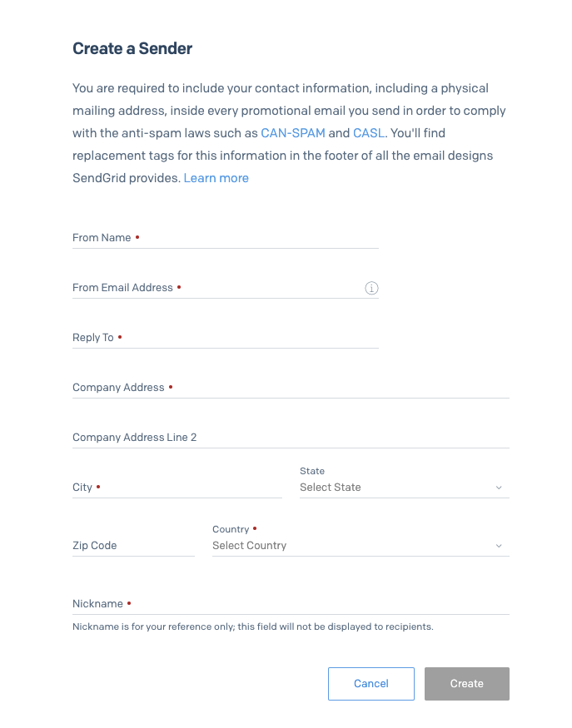Click the info icon beside From Email Address
572x728 pixels.
coord(371,288)
